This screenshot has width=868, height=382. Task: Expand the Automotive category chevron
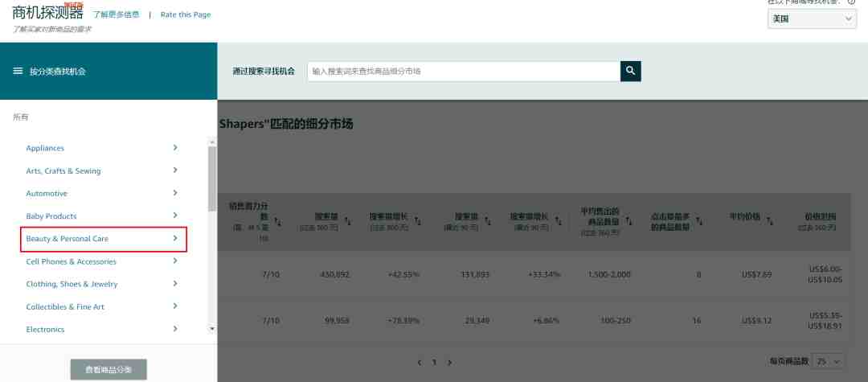pos(175,193)
